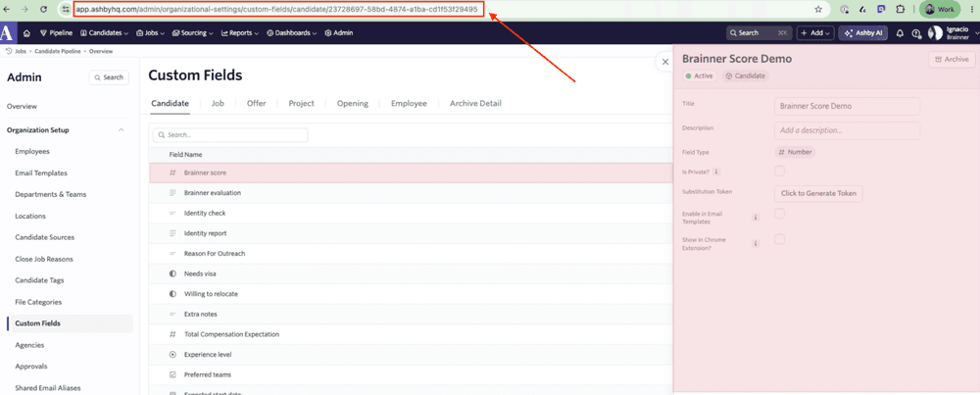Image resolution: width=980 pixels, height=395 pixels.
Task: Select the Brainner evaluation field row
Action: (x=412, y=193)
